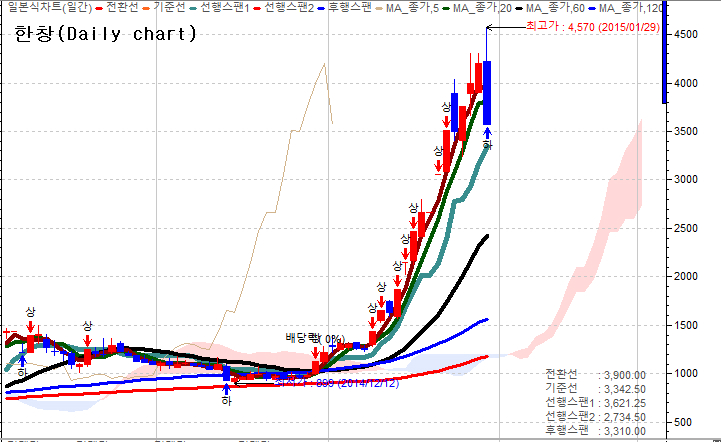Click the blue 하 arrow under the peak candle
This screenshot has height=442, width=721.
tap(487, 141)
